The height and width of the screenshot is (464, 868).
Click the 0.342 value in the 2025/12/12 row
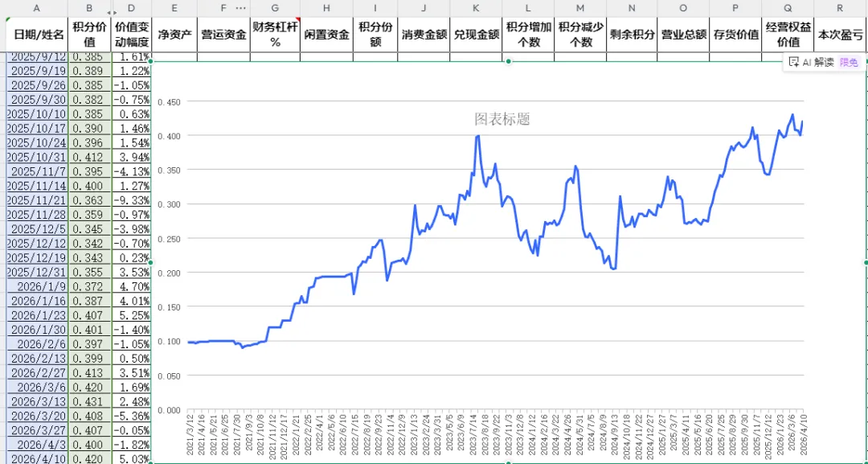(90, 244)
